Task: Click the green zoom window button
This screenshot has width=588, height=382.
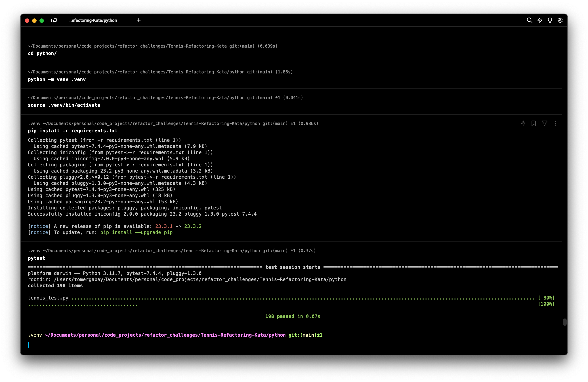Action: (42, 20)
